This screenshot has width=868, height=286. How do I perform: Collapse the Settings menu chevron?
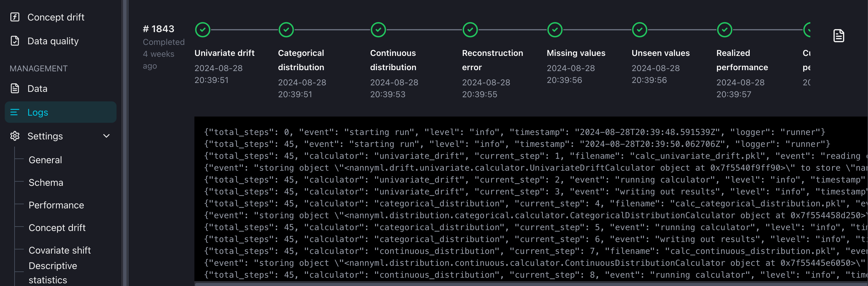coord(106,136)
